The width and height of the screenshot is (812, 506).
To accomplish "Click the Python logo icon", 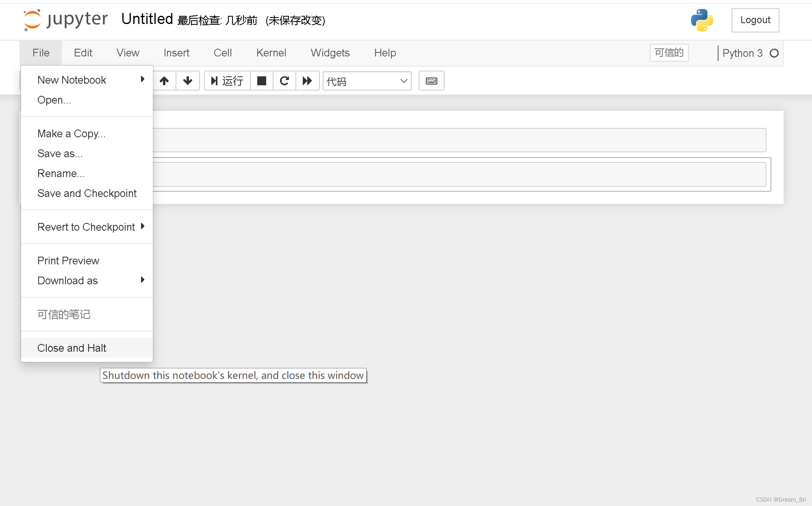I will click(702, 20).
